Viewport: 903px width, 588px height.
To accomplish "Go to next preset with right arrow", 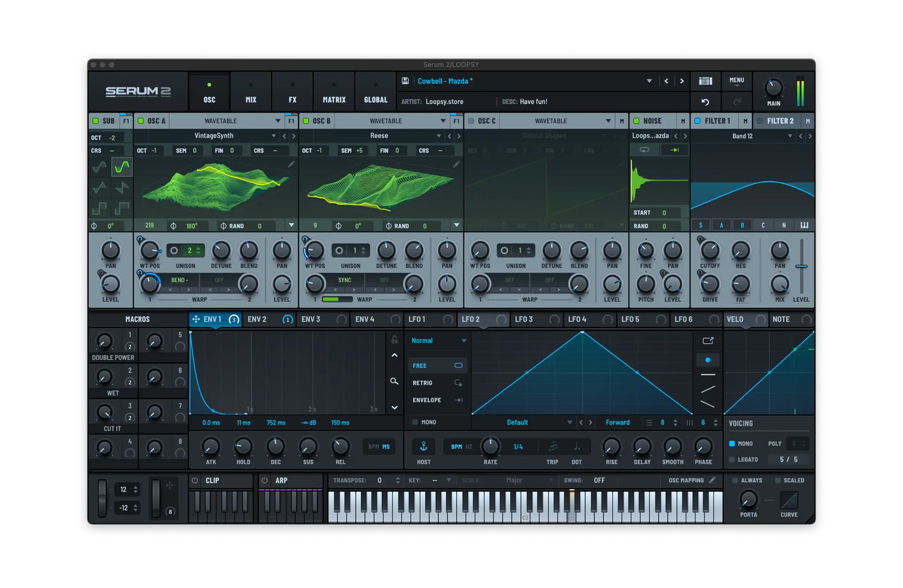I will pos(681,81).
